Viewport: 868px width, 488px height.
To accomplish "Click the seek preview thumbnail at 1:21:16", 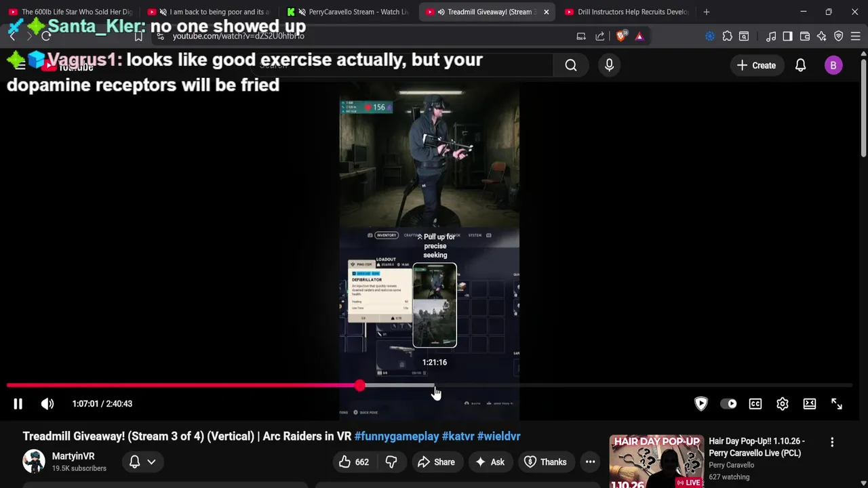I will 435,305.
